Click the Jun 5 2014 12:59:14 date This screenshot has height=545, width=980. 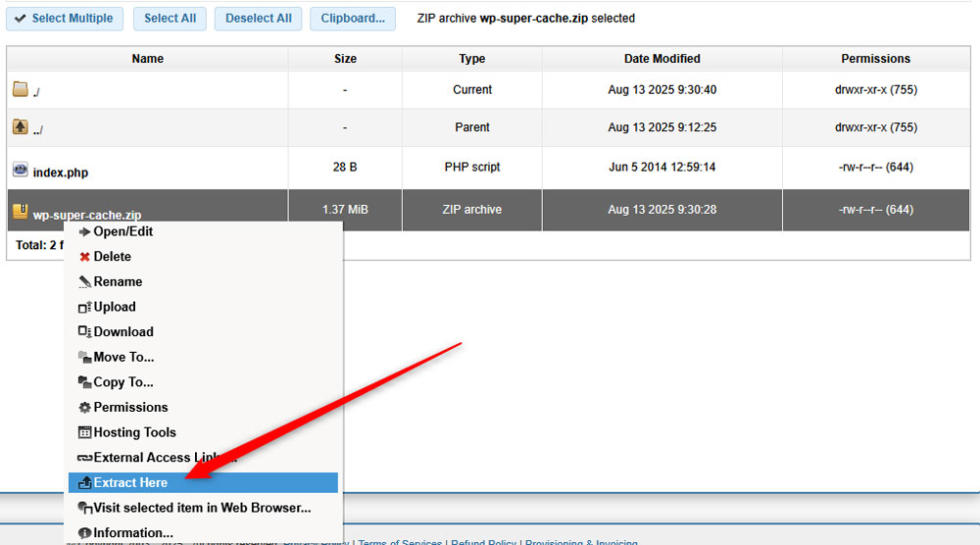[x=661, y=167]
